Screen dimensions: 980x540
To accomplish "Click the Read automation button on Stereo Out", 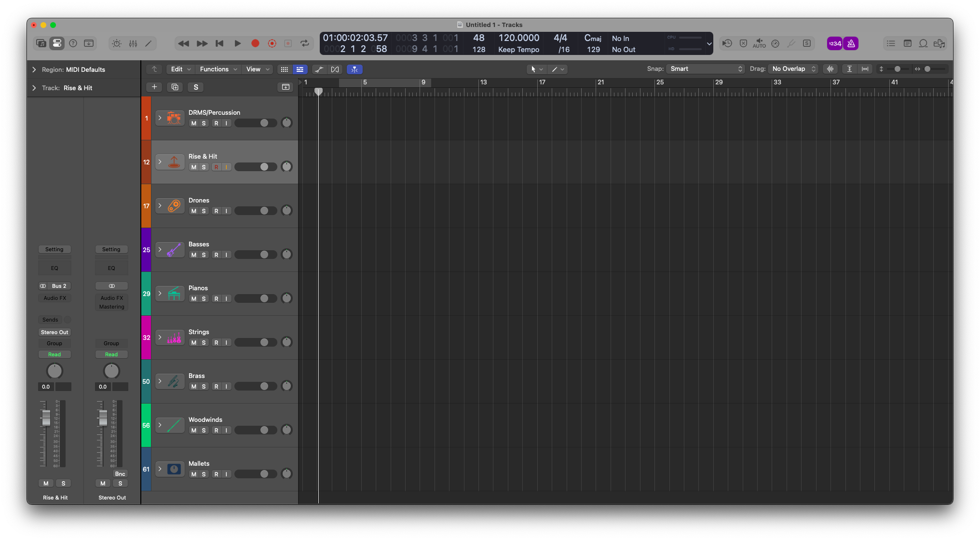I will (x=111, y=354).
